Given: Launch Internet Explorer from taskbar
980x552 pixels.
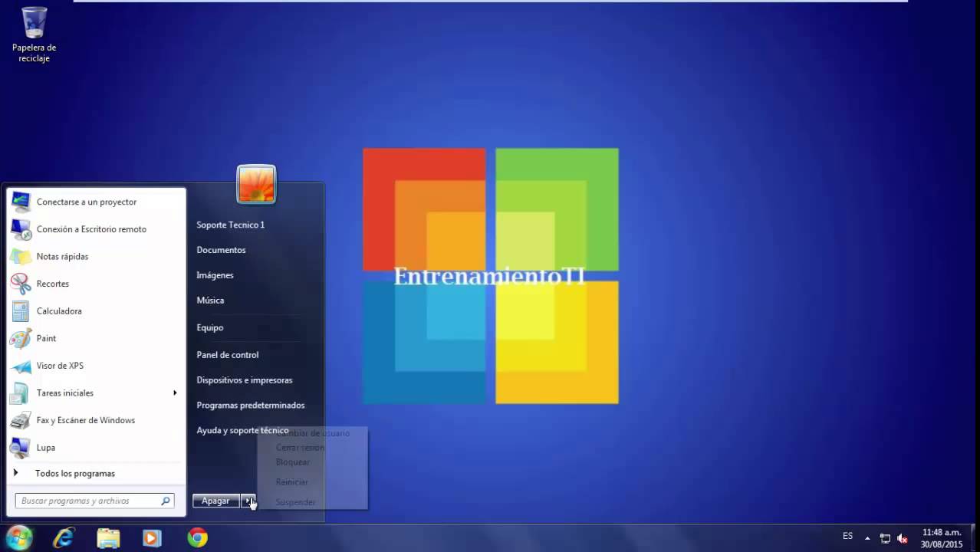Looking at the screenshot, I should 63,538.
